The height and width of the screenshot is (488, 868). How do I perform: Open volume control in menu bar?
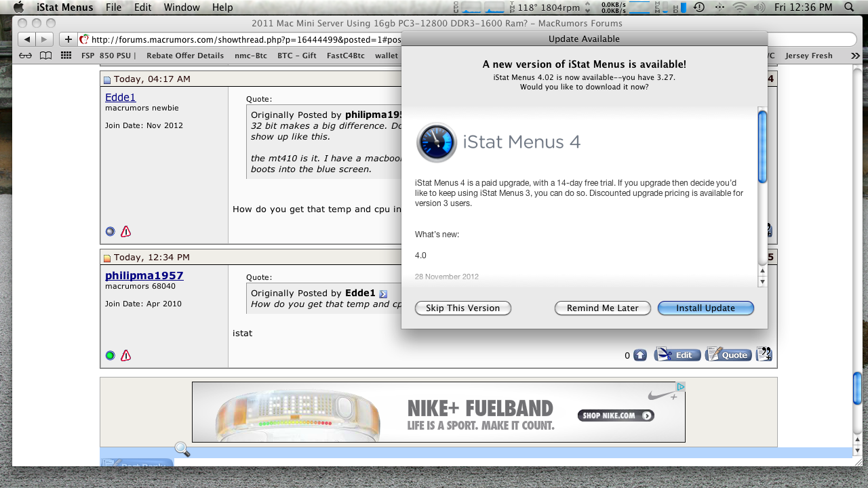(x=759, y=7)
